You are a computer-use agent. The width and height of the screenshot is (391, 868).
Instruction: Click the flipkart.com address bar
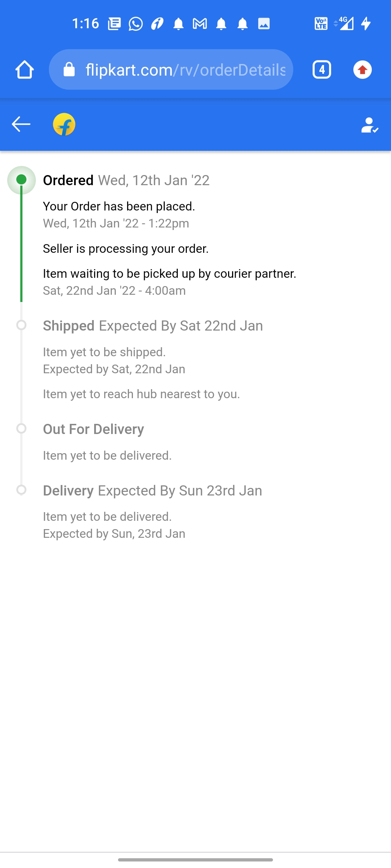(185, 69)
